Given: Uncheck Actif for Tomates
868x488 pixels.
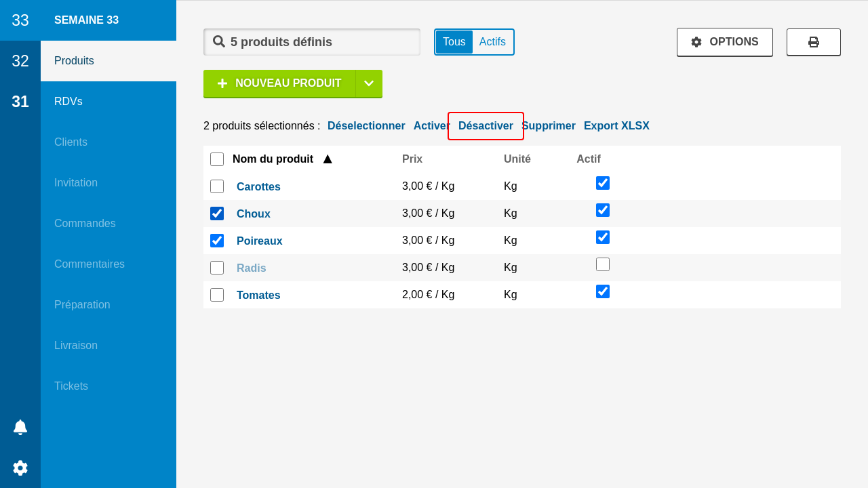Looking at the screenshot, I should tap(603, 291).
